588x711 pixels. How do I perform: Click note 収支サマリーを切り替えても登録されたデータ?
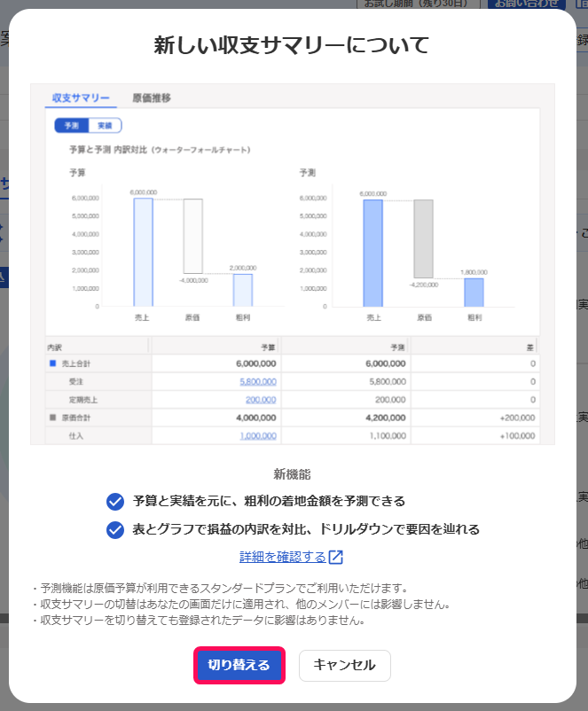pyautogui.click(x=199, y=620)
